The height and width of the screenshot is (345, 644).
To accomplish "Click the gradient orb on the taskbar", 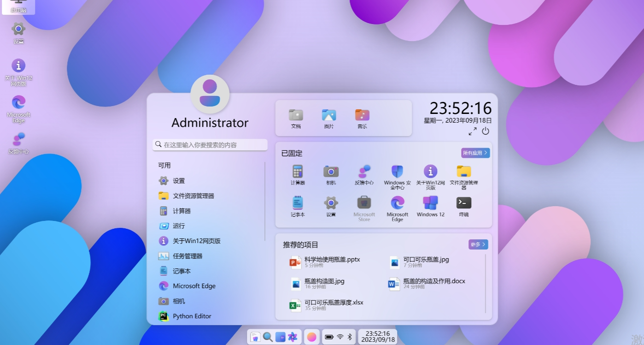I will [312, 337].
